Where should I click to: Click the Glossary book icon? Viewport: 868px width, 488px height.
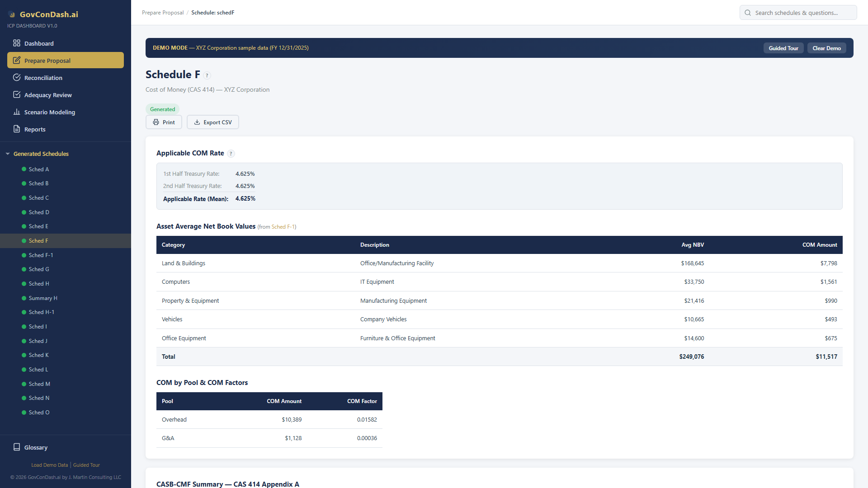tap(17, 447)
